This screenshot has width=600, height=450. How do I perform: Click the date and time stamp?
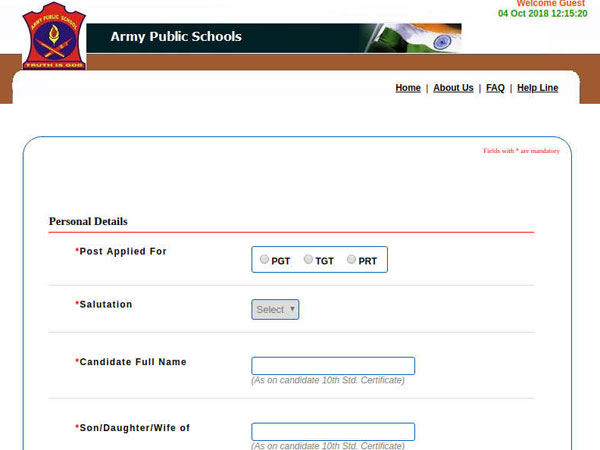[543, 14]
